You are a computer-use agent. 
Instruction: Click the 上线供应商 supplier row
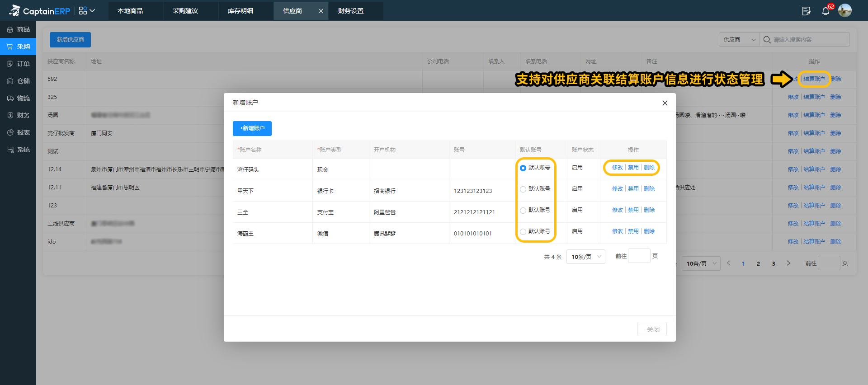(x=450, y=224)
